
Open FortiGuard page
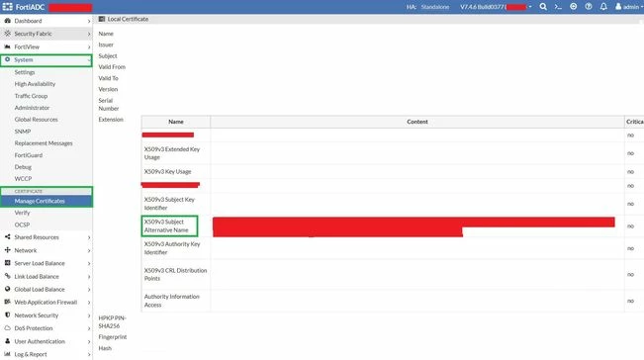point(29,155)
